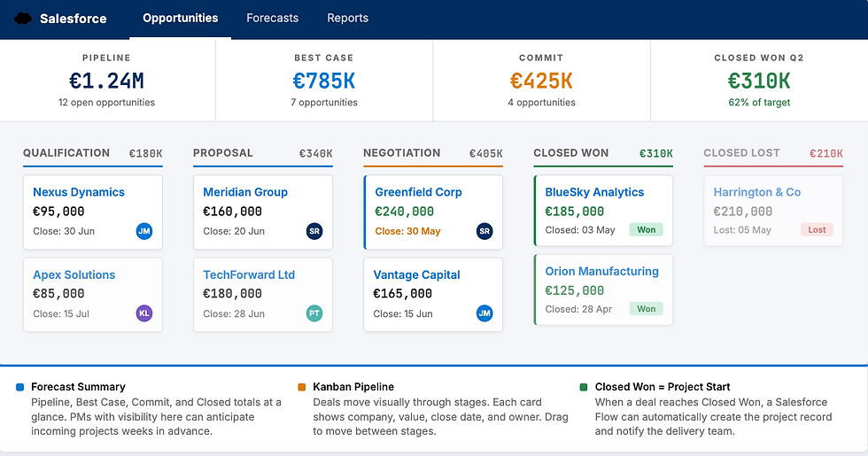Click Won badge on BlueSky Analytics card
This screenshot has height=456, width=868.
coord(647,229)
